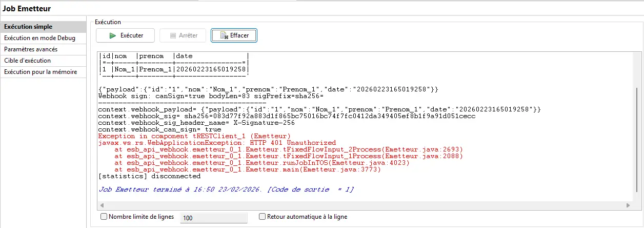Enable the Nombre limite de lignes checkbox
The image size is (644, 228).
[x=104, y=217]
